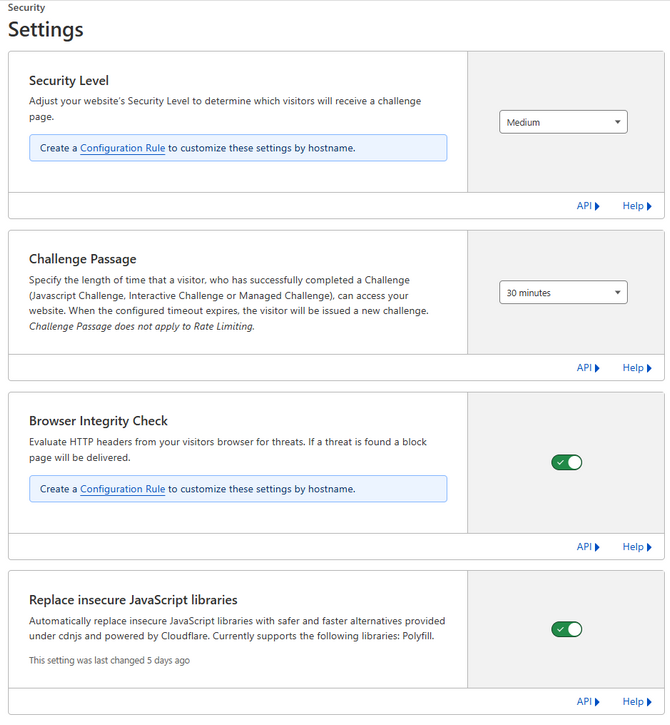Open API link under Challenge Passage
This screenshot has width=670, height=725.
click(588, 368)
